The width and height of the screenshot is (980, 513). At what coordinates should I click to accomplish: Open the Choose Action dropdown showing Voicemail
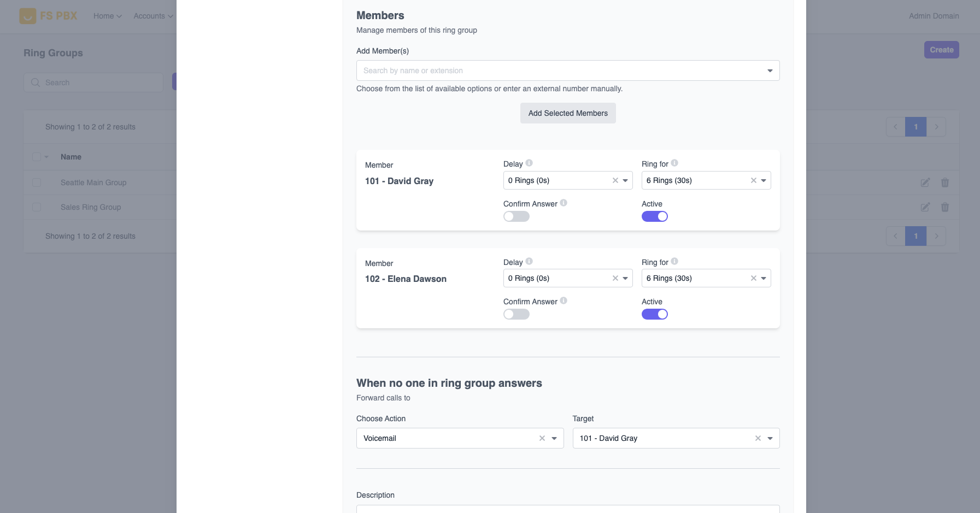coord(554,438)
